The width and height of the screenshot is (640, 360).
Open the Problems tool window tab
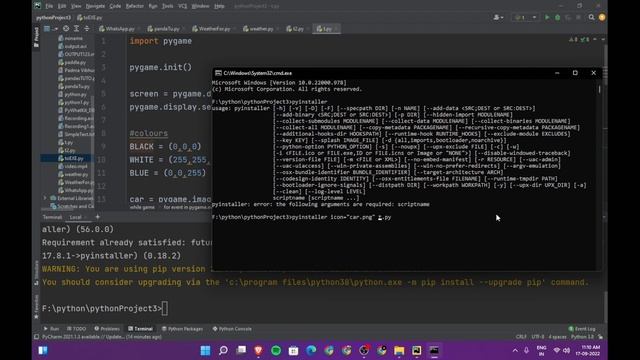point(107,329)
